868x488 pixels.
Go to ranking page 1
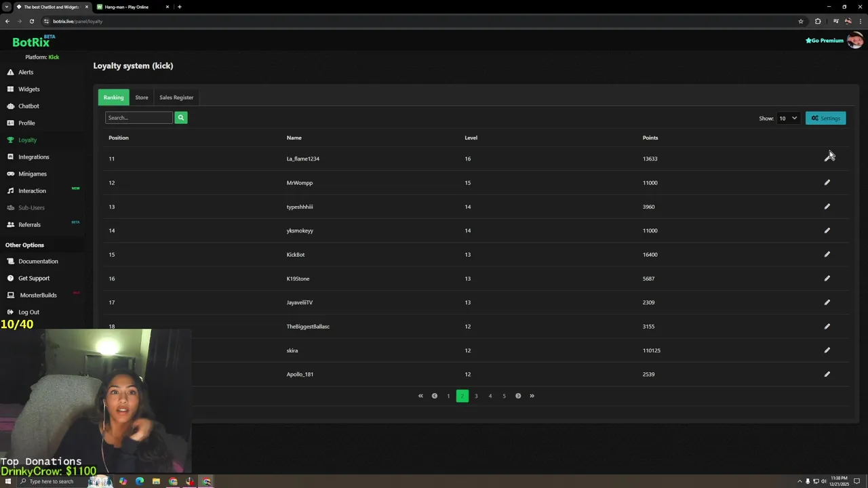pos(448,396)
